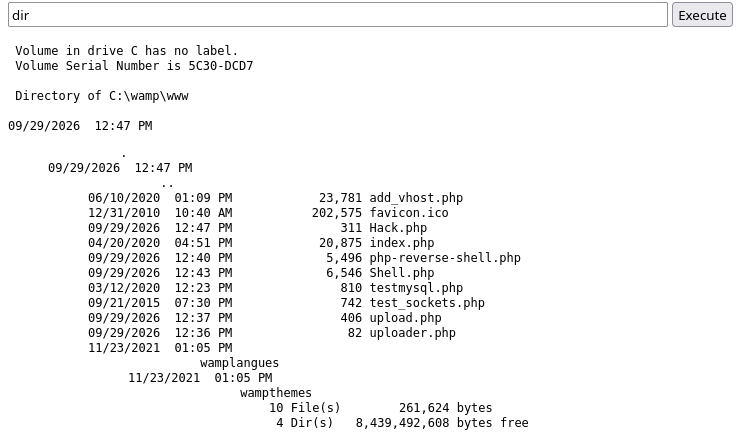This screenshot has height=443, width=752.
Task: Click time 12:37 PM of upload.php
Action: [x=203, y=318]
